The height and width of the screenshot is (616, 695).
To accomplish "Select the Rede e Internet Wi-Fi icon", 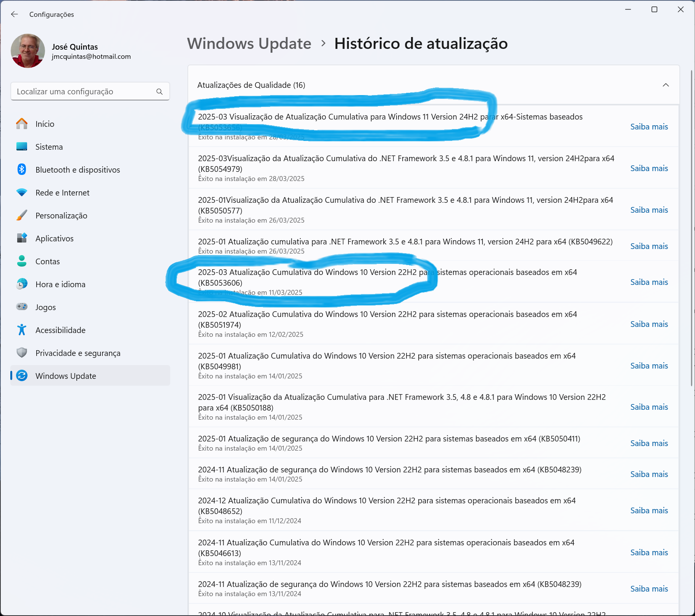I will tap(22, 192).
